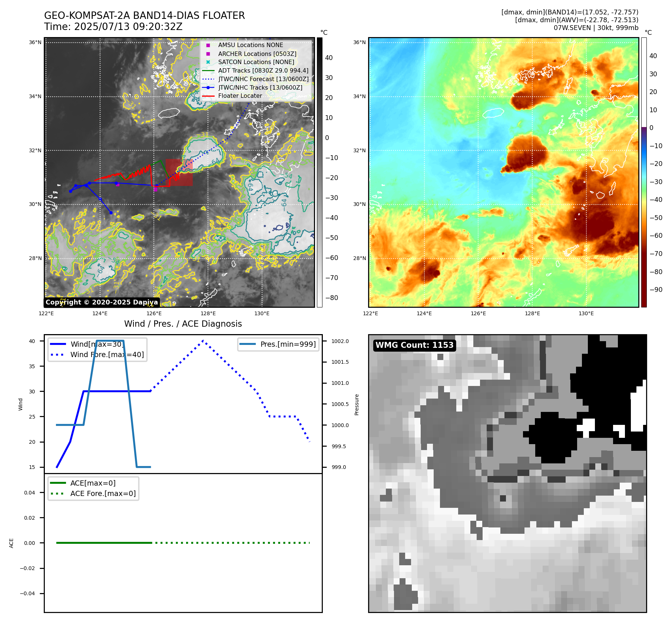Image resolution: width=672 pixels, height=626 pixels.
Task: Click the AWV dmax, dmin values line
Action: click(x=577, y=20)
